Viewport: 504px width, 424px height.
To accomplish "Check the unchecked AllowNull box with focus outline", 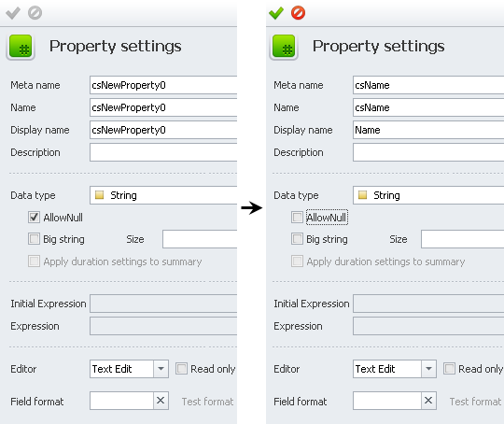I will coord(297,218).
